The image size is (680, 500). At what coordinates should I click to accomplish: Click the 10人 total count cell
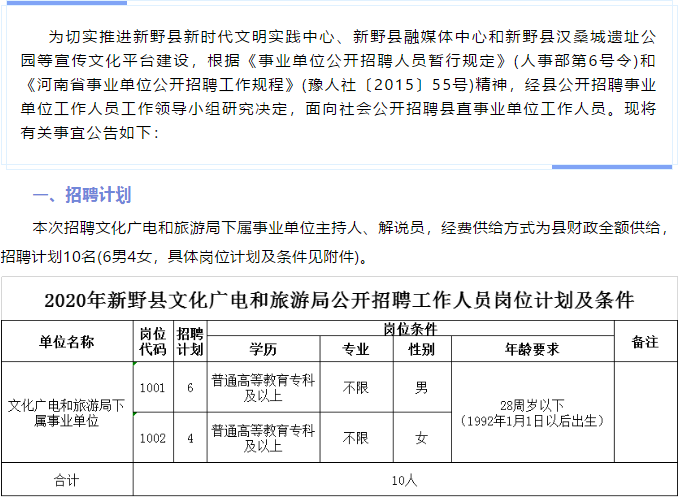[x=405, y=480]
